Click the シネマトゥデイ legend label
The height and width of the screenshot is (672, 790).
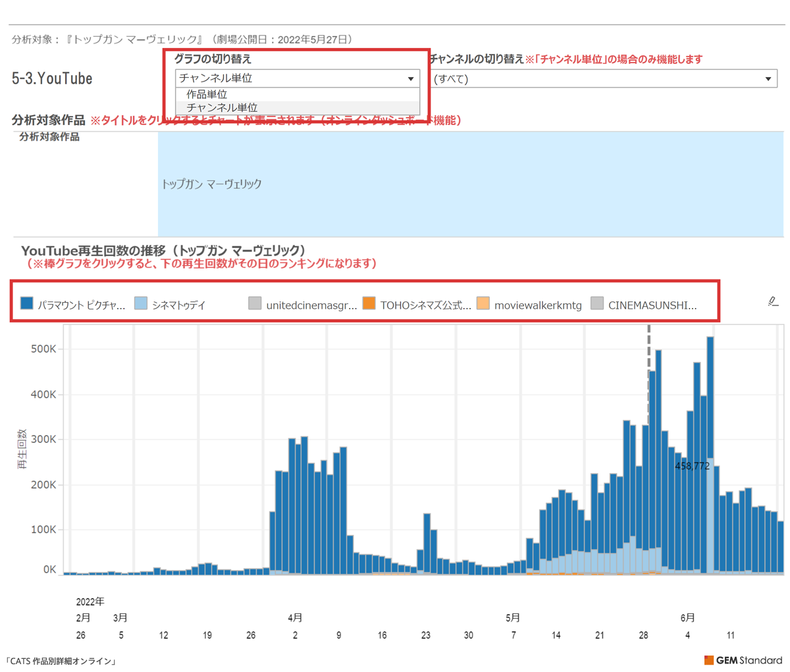point(178,305)
